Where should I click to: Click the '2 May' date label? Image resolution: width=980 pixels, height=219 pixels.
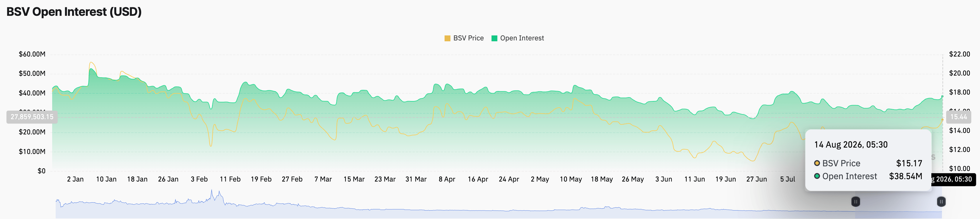click(x=540, y=179)
